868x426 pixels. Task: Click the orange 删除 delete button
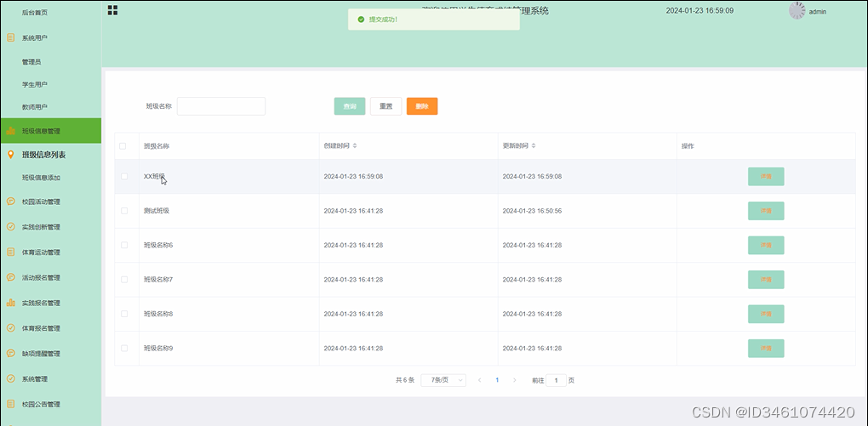click(x=422, y=106)
